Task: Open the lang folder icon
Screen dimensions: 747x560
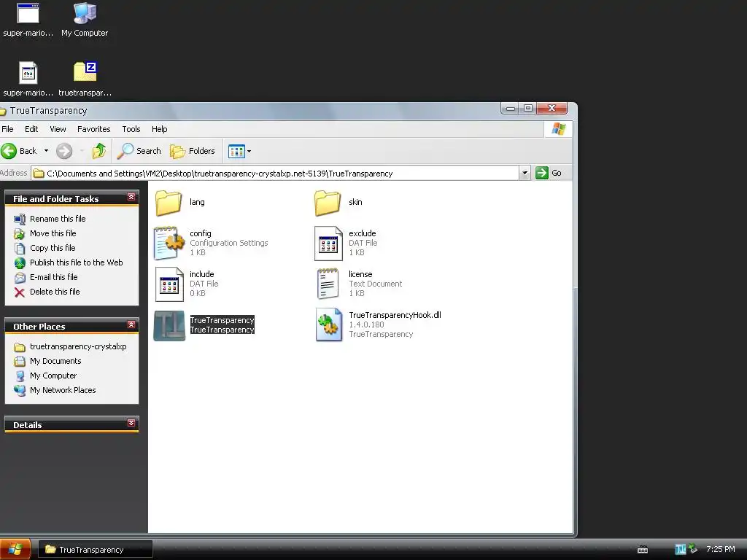Action: pyautogui.click(x=169, y=203)
